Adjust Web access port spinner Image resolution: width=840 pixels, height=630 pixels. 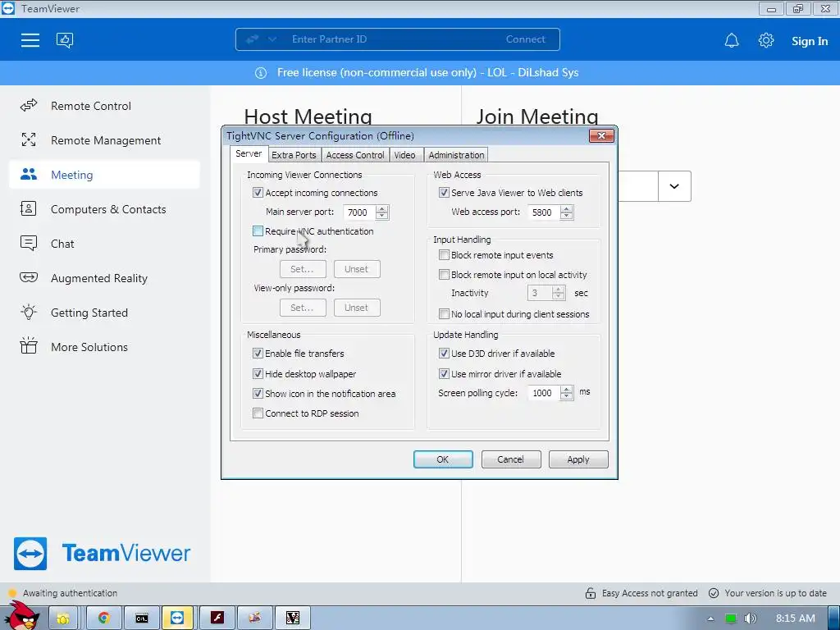(566, 212)
